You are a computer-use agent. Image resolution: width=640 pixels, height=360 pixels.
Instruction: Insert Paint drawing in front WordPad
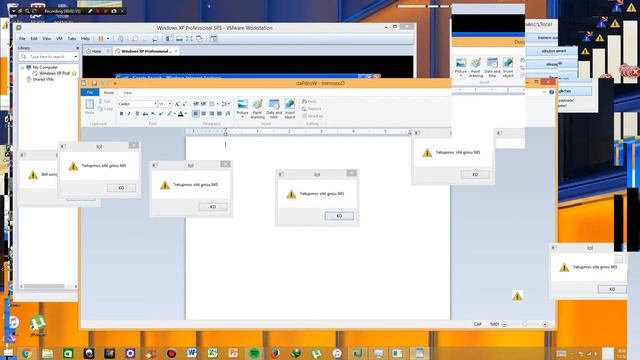(x=257, y=105)
